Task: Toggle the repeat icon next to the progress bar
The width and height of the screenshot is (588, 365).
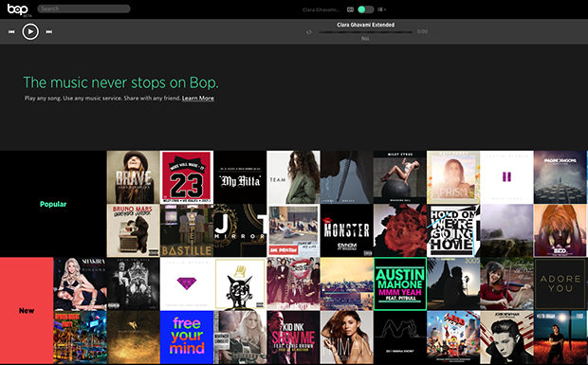Action: [x=309, y=32]
